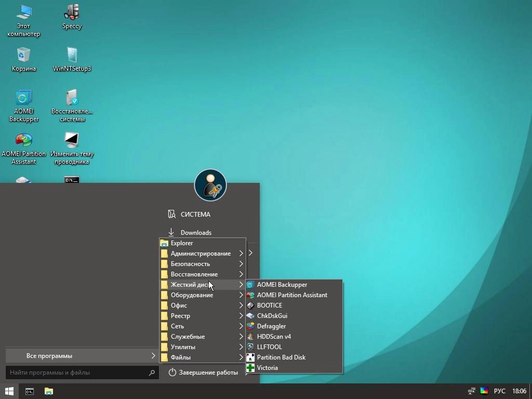
Task: Launch AOMEI Partition Assistant from the submenu
Action: pyautogui.click(x=294, y=295)
